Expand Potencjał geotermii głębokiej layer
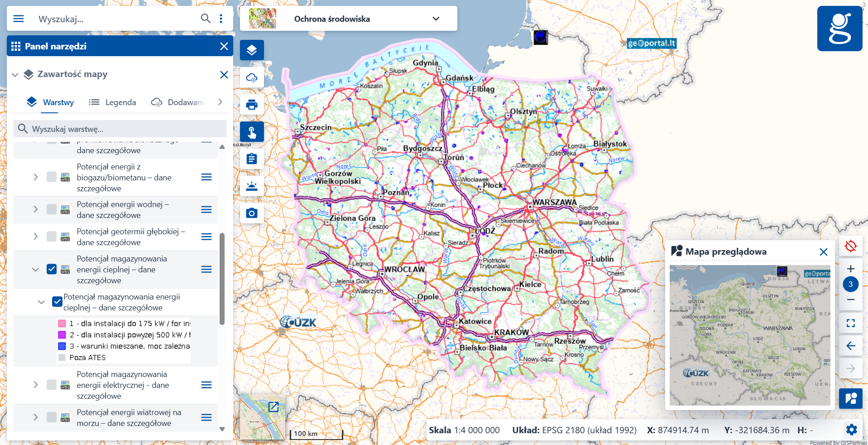This screenshot has height=445, width=868. pyautogui.click(x=36, y=237)
